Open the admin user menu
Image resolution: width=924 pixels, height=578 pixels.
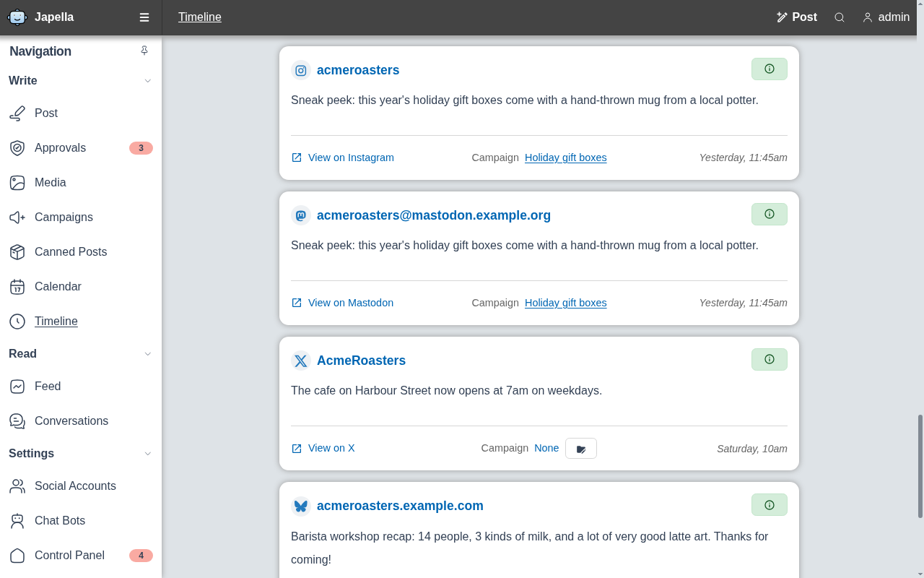886,17
